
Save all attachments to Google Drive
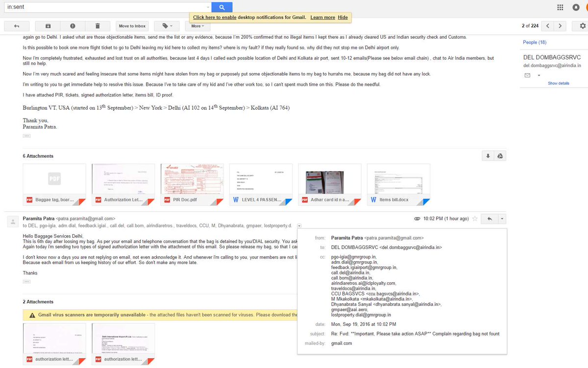500,156
